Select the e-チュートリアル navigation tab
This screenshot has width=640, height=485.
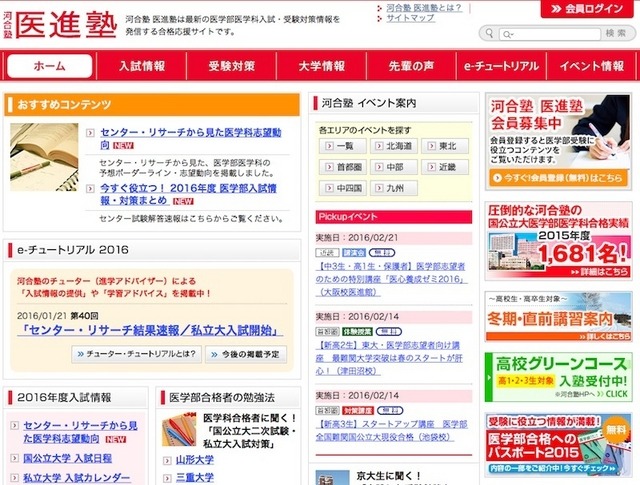click(501, 66)
